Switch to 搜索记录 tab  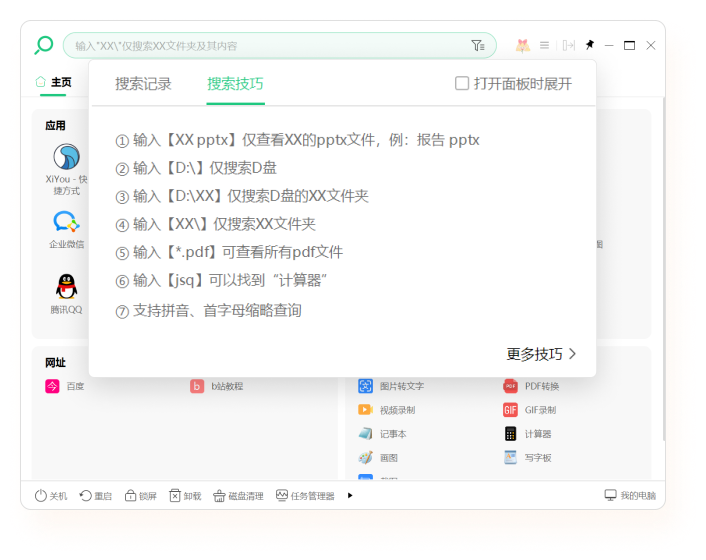point(143,84)
